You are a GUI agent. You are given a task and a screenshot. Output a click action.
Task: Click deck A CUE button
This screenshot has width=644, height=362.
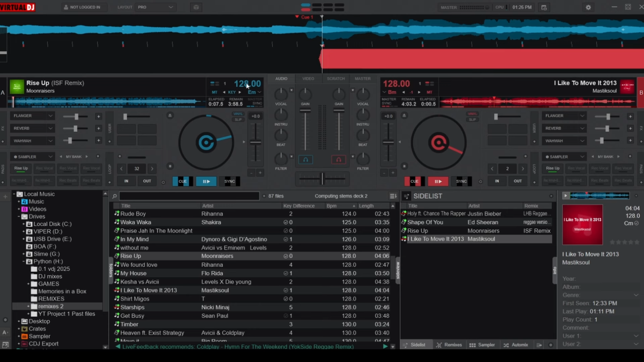[183, 181]
